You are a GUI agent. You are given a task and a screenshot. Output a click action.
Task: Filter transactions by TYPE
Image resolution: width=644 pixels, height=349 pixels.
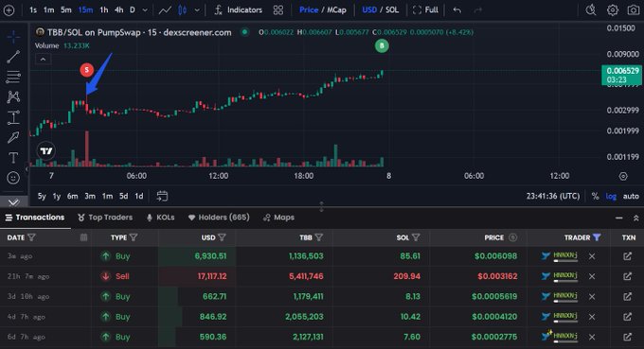pyautogui.click(x=134, y=237)
